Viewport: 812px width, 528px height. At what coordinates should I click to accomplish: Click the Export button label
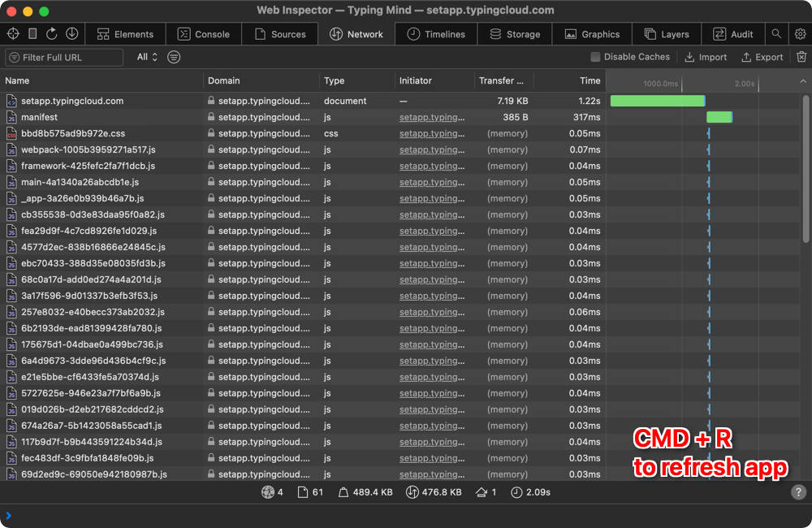coord(769,57)
